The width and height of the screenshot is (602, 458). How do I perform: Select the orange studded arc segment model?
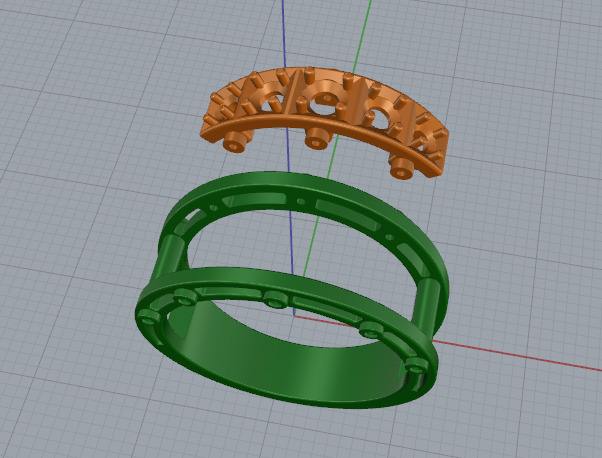pos(324,125)
